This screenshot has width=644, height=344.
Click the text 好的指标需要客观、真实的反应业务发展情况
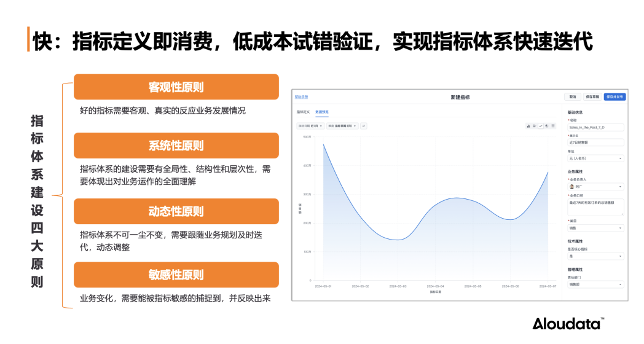(163, 111)
